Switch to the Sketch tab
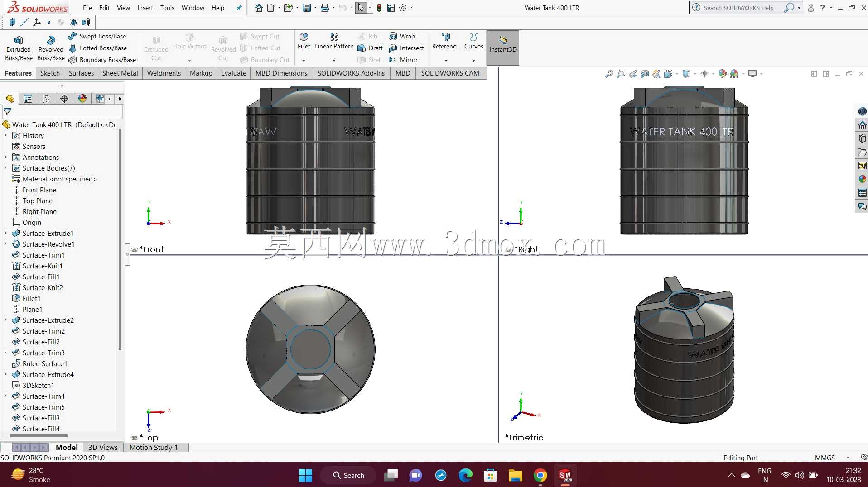Screen dimensions: 868x487 coord(50,73)
